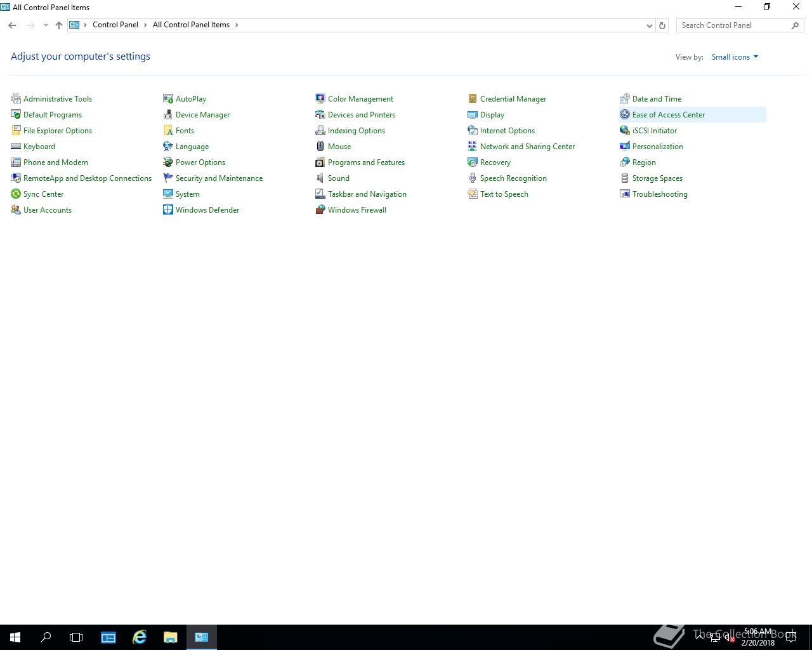Refresh the Control Panel view

click(662, 25)
